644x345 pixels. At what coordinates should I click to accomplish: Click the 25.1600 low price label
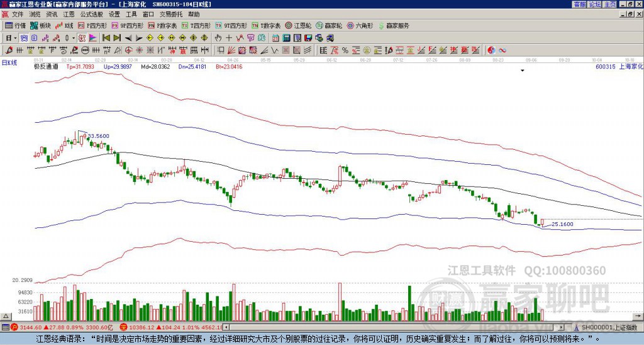[562, 224]
